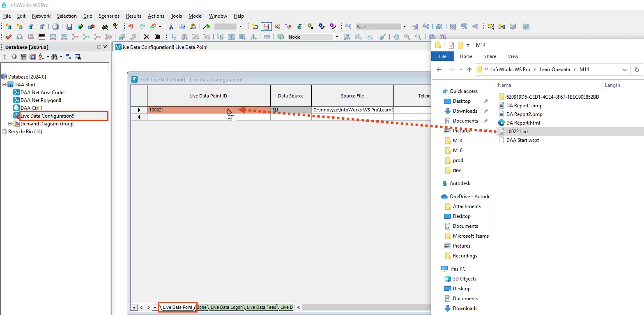Open the Network menu

coord(41,16)
